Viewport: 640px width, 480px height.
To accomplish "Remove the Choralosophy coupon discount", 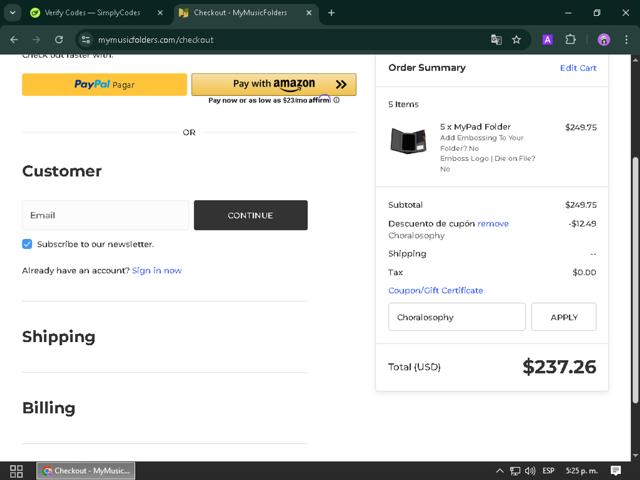I will 493,224.
